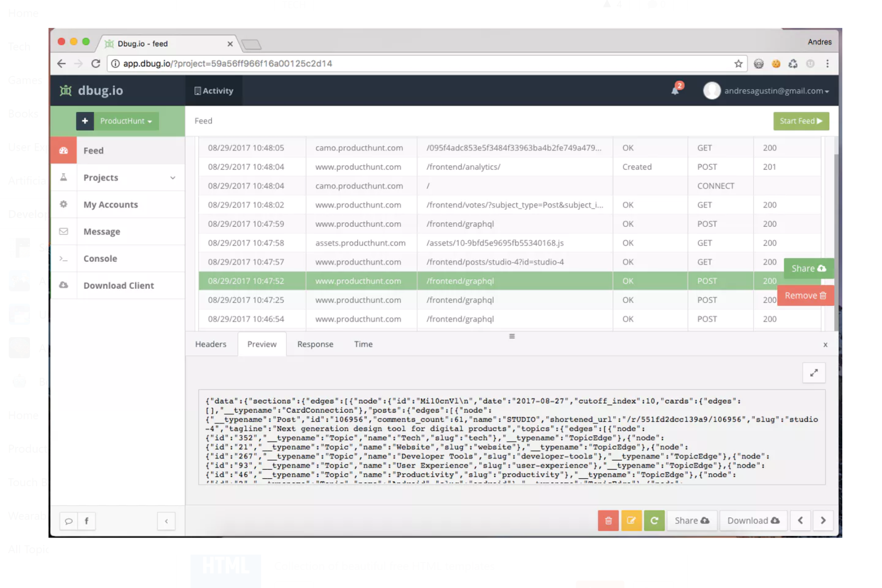The height and width of the screenshot is (588, 882).
Task: Open a new browser tab
Action: coord(251,45)
